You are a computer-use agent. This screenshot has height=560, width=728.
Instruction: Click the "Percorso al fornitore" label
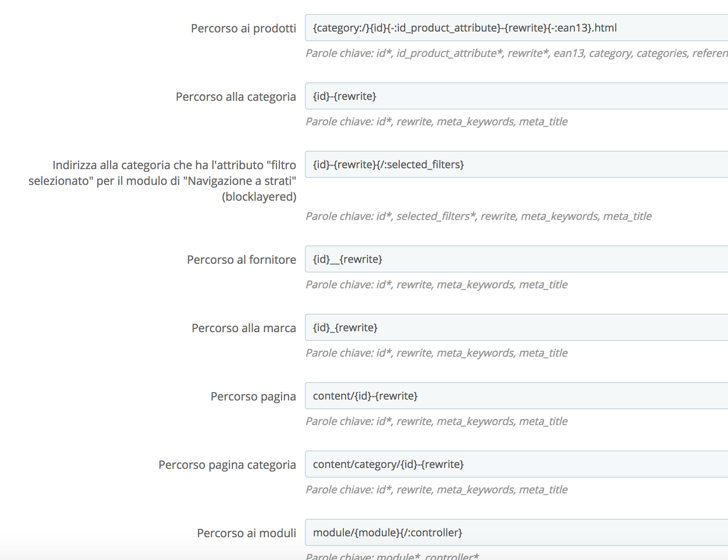(241, 260)
